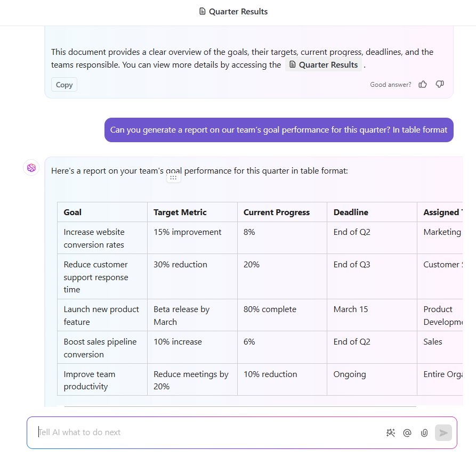Click the Current Progress column header
This screenshot has width=476, height=458.
click(277, 212)
